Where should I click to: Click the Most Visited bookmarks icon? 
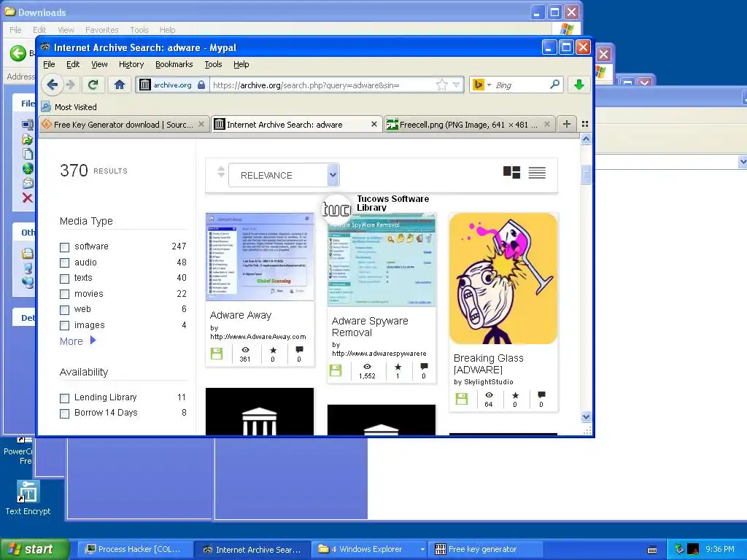(x=46, y=106)
